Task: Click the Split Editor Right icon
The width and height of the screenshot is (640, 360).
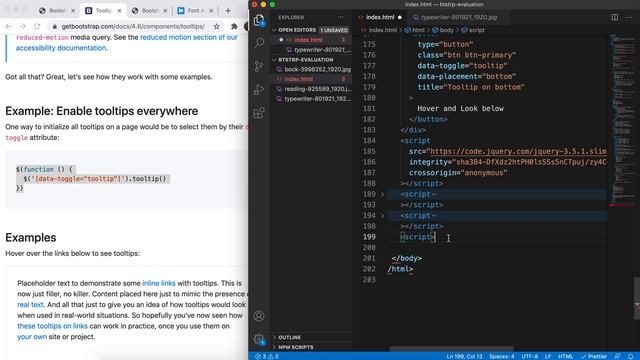Action: coord(615,17)
